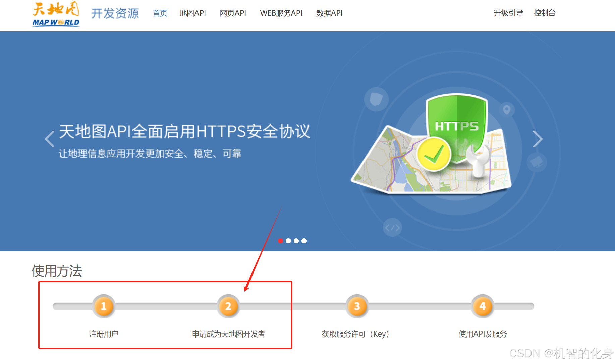
Task: Open 申请成为天地图开发者 step link
Action: (228, 334)
